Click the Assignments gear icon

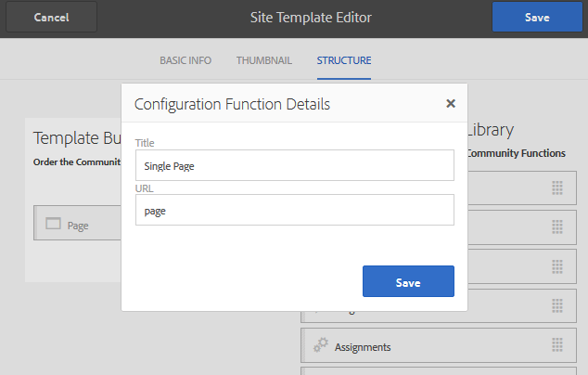321,346
